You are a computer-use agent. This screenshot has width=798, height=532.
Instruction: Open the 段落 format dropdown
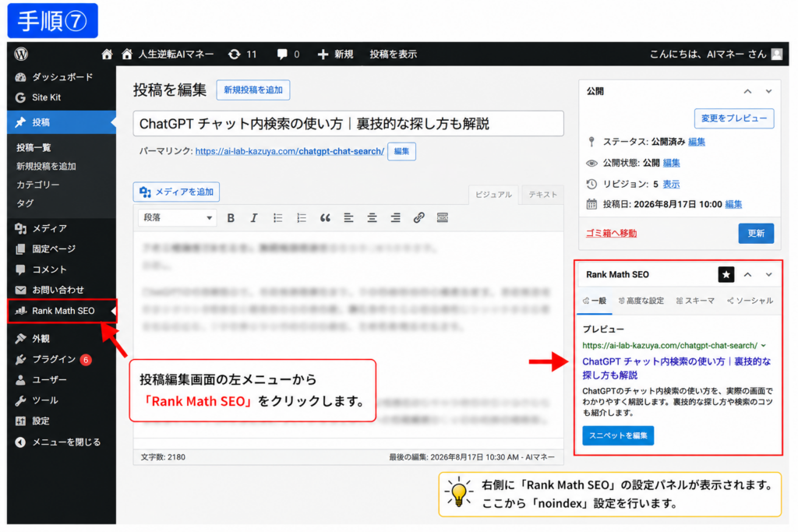(x=177, y=217)
